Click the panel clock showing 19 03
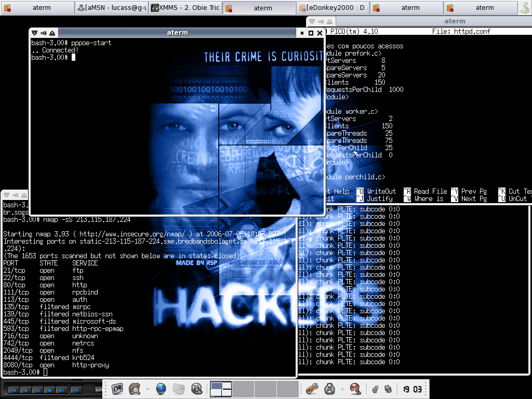The image size is (532, 399). click(412, 389)
